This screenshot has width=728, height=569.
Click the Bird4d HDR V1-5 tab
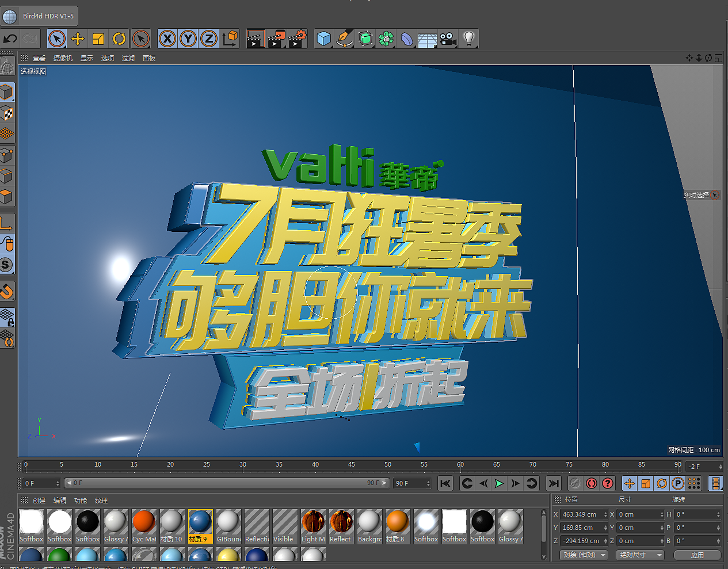pos(39,16)
